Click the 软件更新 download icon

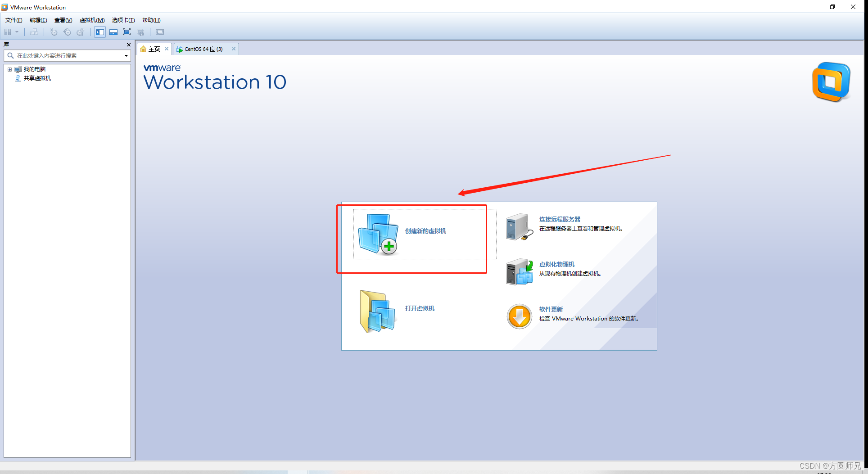tap(520, 316)
